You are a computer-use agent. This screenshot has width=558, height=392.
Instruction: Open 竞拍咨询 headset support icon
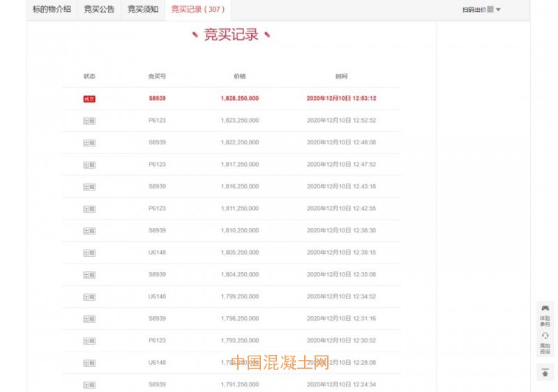(x=545, y=336)
